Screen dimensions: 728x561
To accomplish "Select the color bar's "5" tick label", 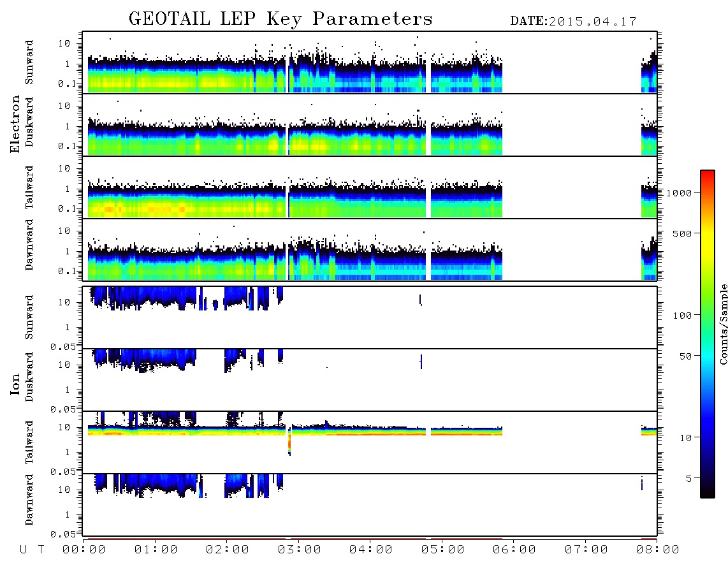I will pyautogui.click(x=688, y=479).
